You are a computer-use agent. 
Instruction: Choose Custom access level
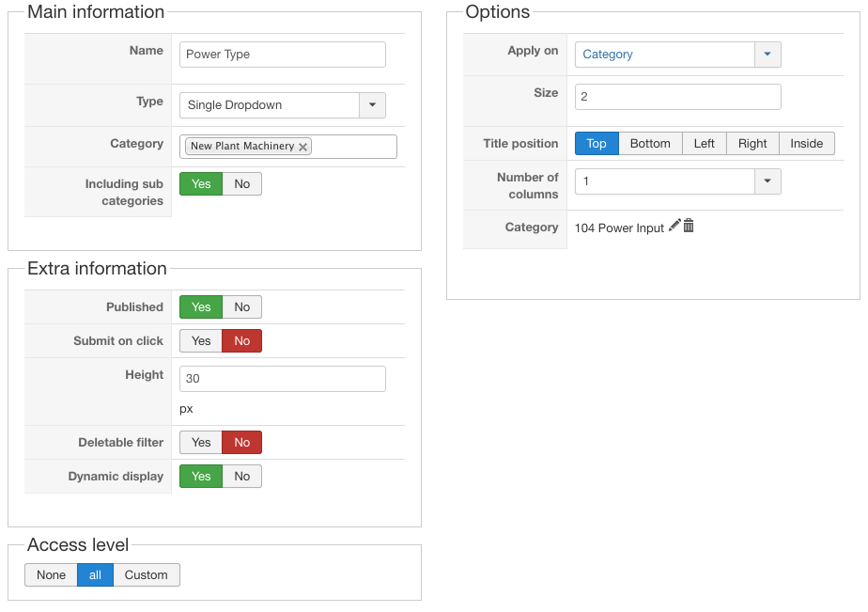[x=147, y=575]
